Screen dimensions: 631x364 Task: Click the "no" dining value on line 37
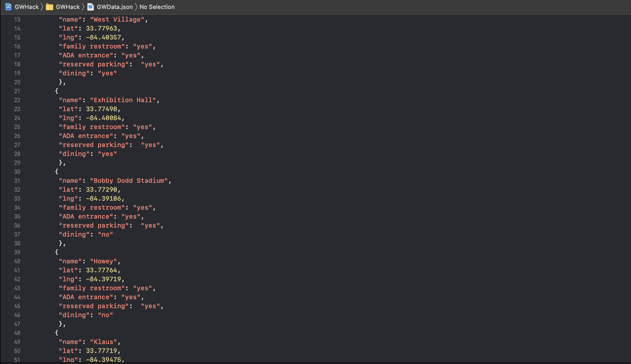click(x=105, y=234)
